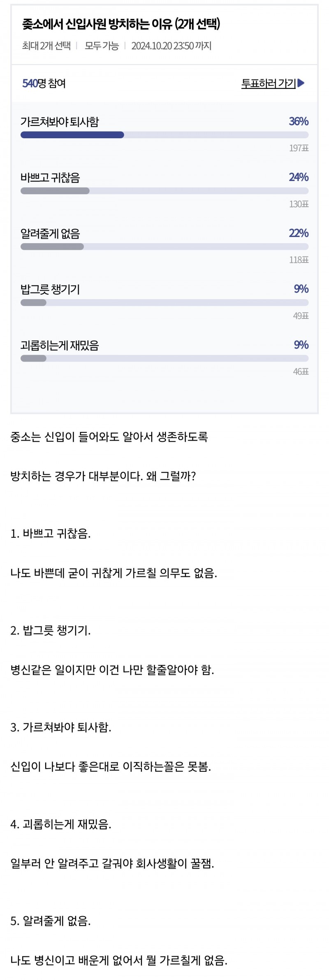Open the 투표하러 가기 link
Image resolution: width=329 pixels, height=980 pixels.
coord(268,84)
